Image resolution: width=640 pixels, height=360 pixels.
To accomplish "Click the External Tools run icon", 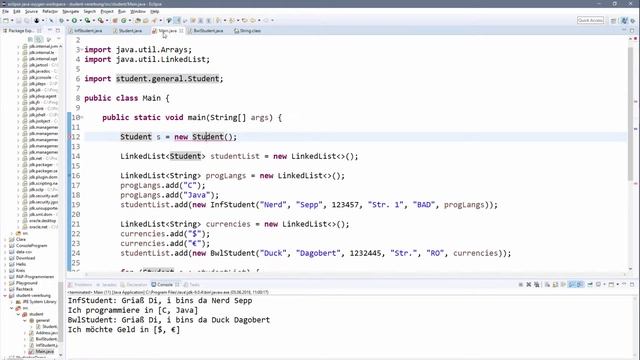I will (x=100, y=20).
